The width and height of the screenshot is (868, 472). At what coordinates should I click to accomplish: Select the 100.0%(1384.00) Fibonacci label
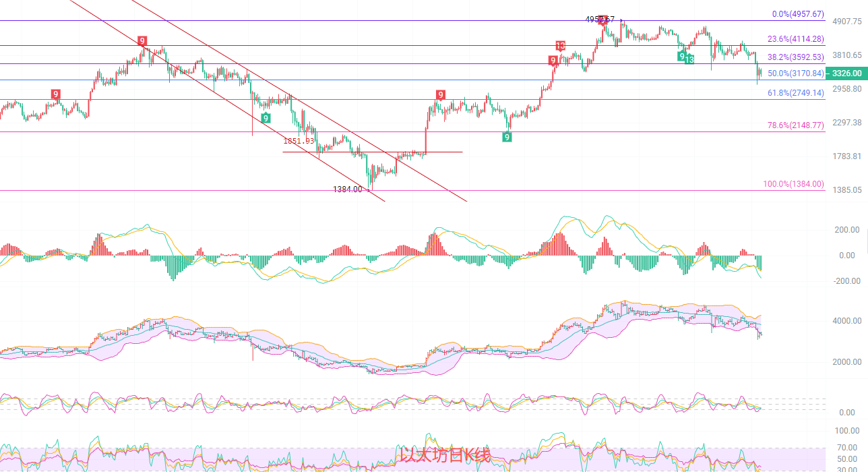click(x=793, y=184)
